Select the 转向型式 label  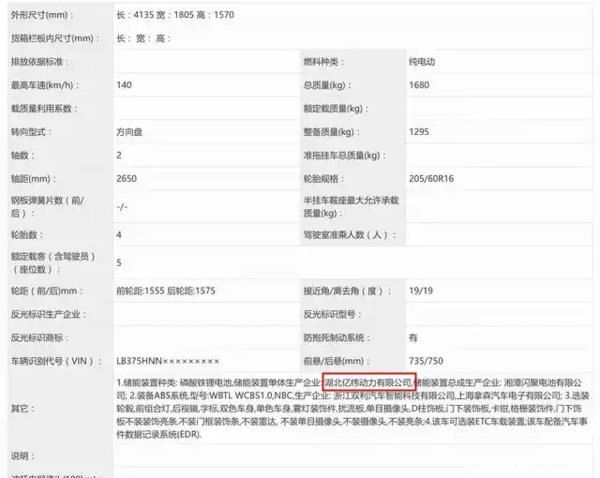click(x=31, y=132)
